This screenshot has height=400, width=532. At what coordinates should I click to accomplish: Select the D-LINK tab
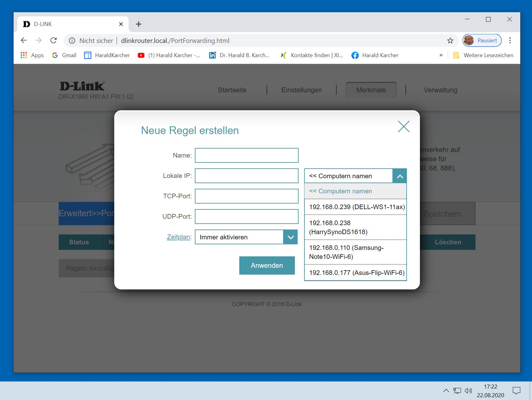(x=73, y=24)
